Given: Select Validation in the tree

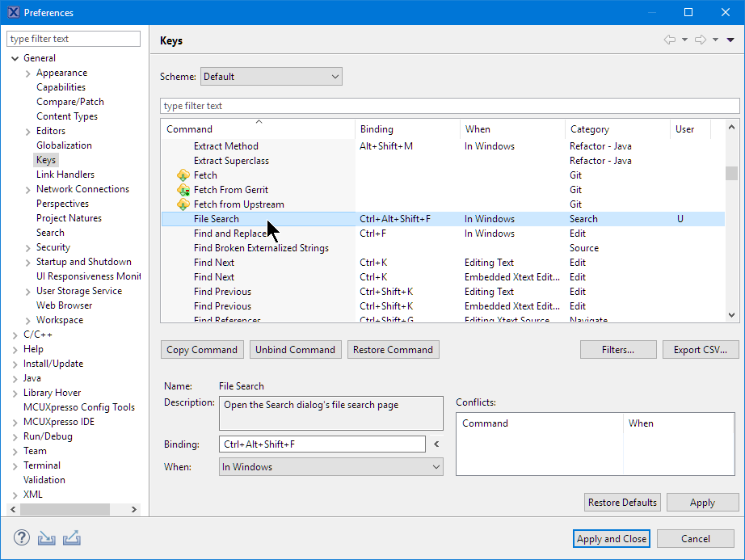Looking at the screenshot, I should pyautogui.click(x=44, y=480).
